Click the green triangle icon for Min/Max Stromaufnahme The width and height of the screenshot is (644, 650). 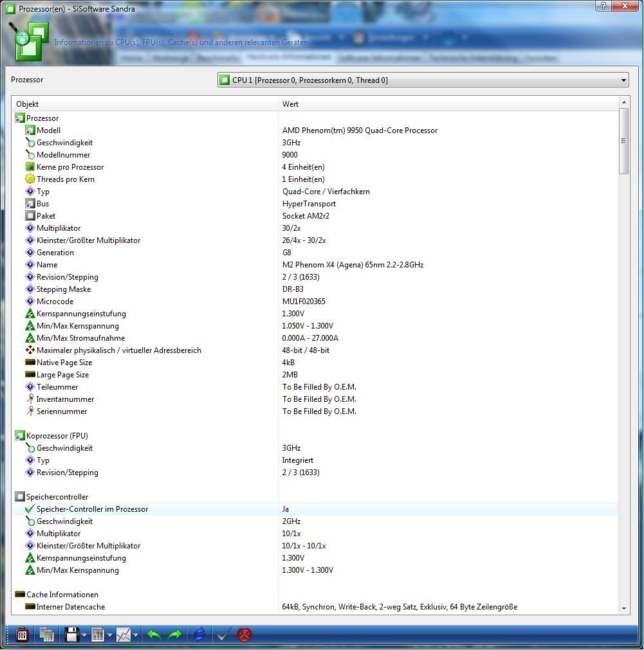point(30,338)
